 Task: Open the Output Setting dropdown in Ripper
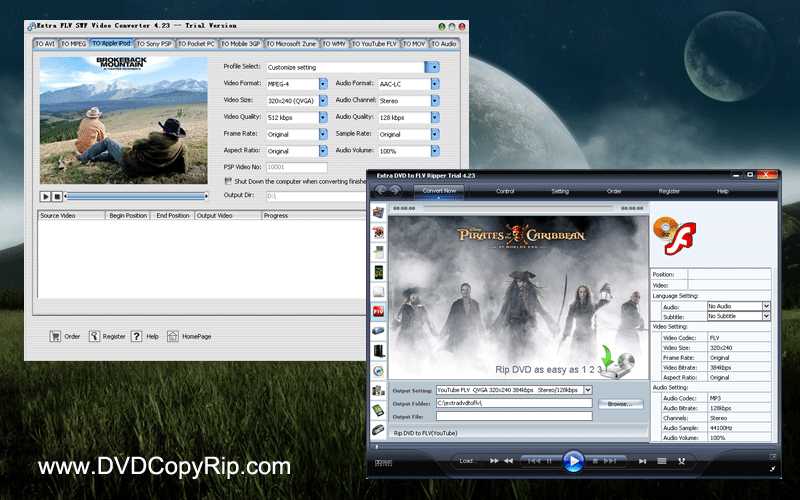588,390
